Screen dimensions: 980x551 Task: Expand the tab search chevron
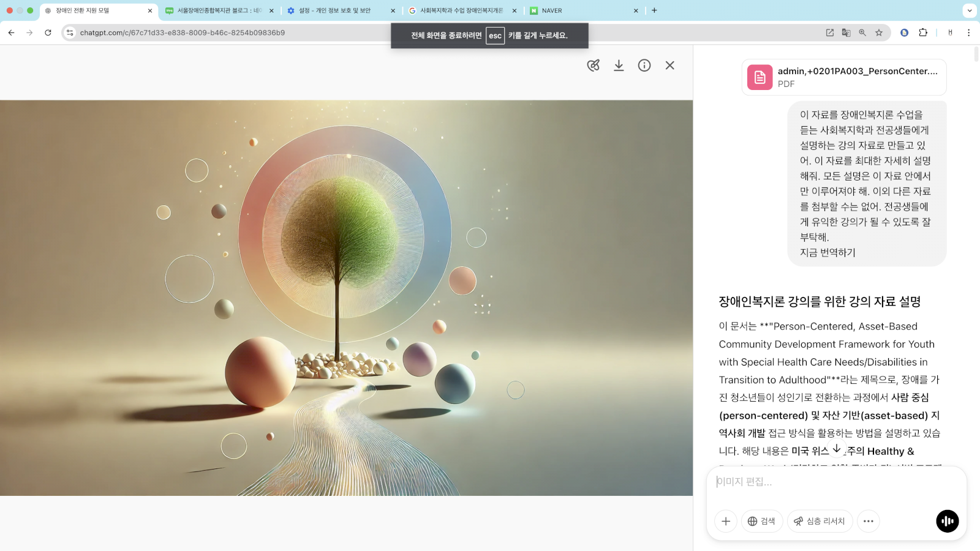click(970, 10)
